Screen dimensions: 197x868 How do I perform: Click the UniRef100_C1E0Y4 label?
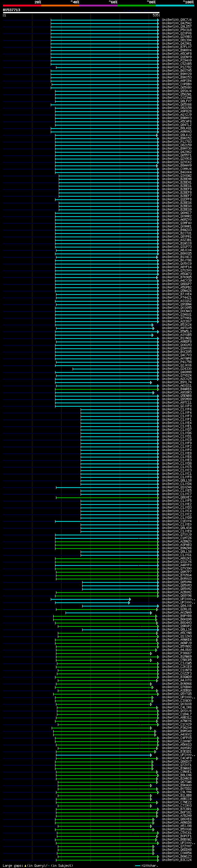coord(176,521)
